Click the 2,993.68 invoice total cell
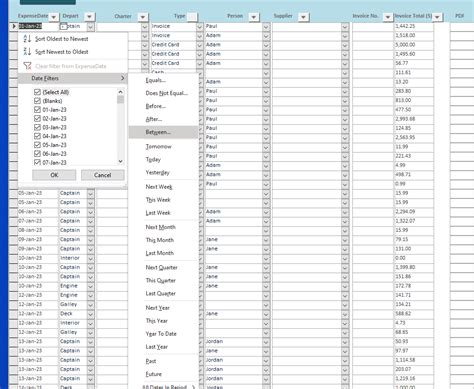 tap(414, 119)
